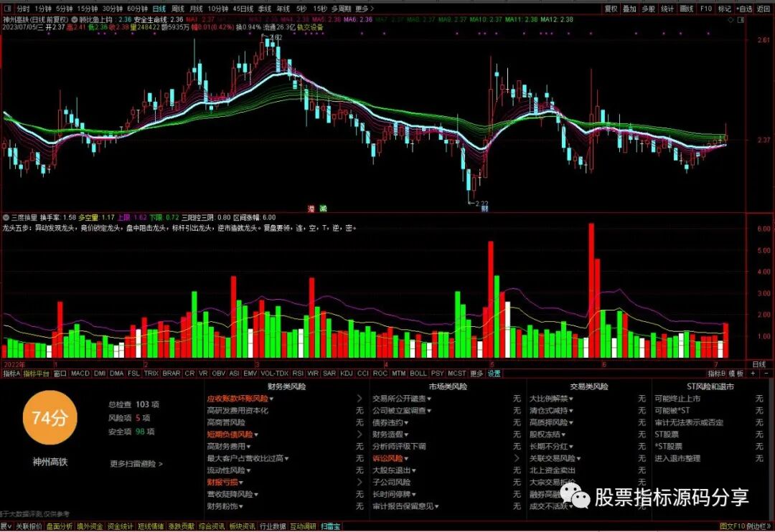Image resolution: width=775 pixels, height=532 pixels.
Task: Expand the 更多 timeframe options
Action: 365,9
